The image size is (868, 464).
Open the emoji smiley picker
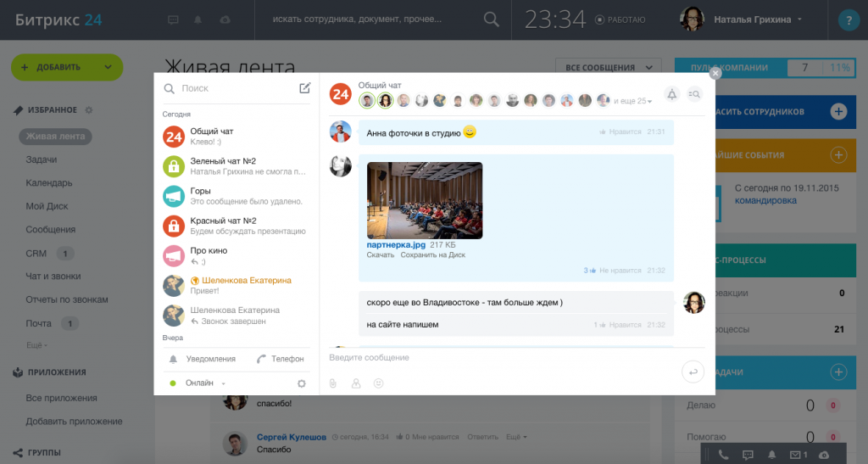[378, 383]
